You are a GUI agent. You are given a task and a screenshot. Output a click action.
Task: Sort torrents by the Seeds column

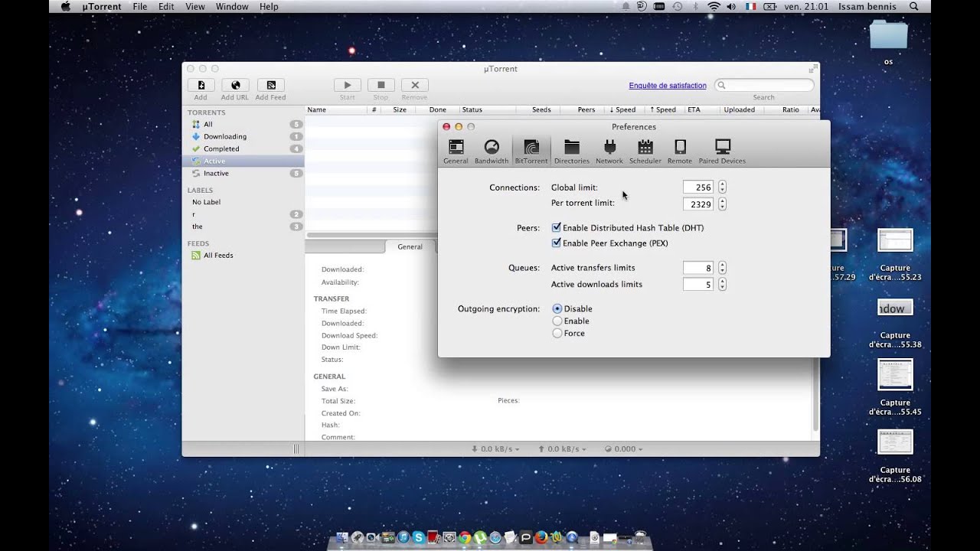point(541,109)
